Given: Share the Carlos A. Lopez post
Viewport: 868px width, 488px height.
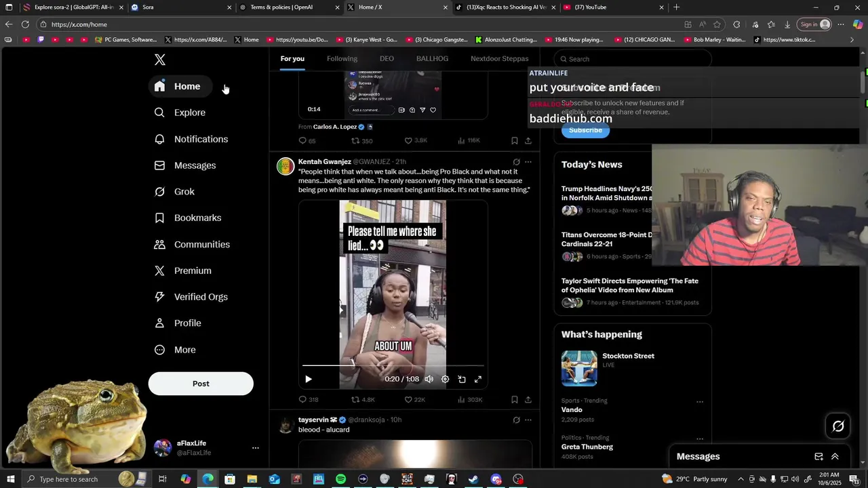Looking at the screenshot, I should pyautogui.click(x=528, y=141).
